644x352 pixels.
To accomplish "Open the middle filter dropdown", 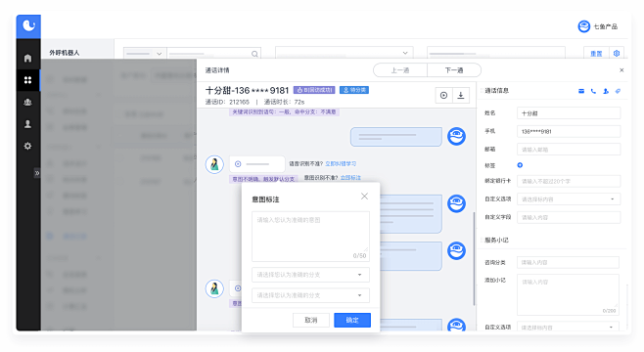I will (345, 53).
